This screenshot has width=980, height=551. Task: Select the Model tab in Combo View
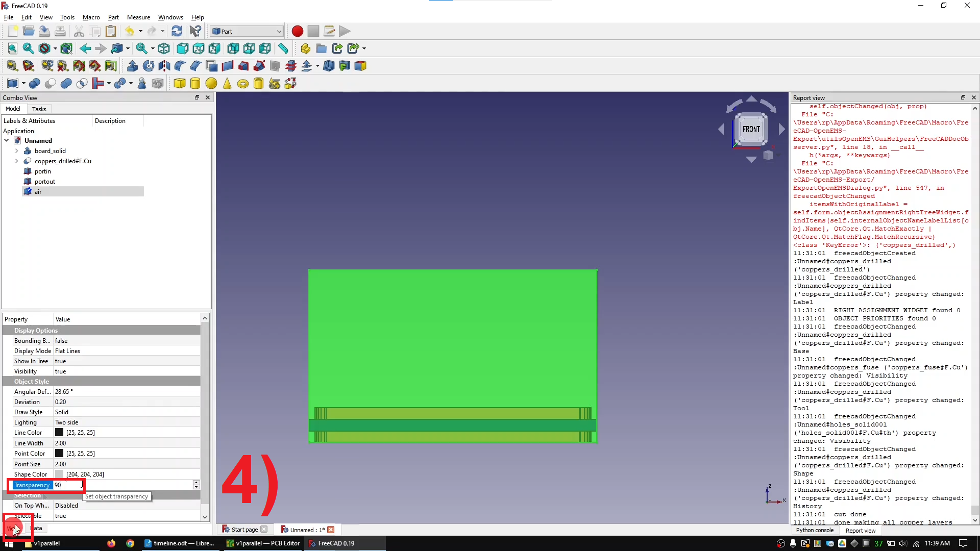(x=13, y=108)
